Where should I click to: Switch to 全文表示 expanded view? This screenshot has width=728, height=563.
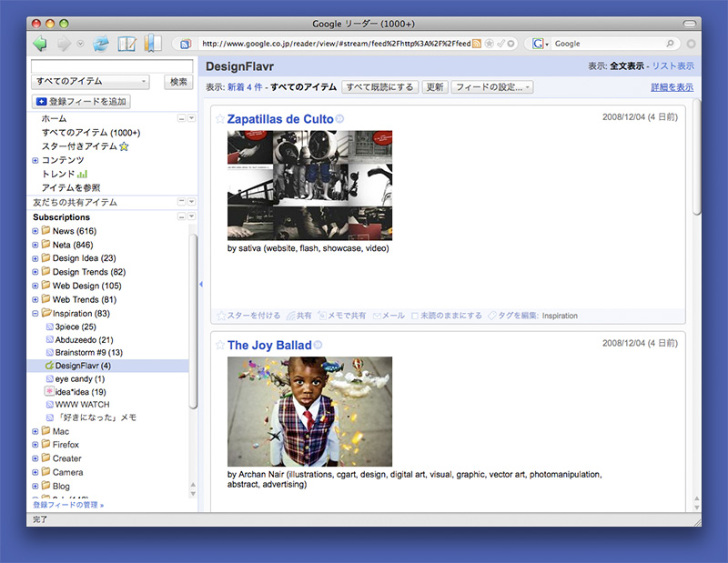pyautogui.click(x=627, y=65)
